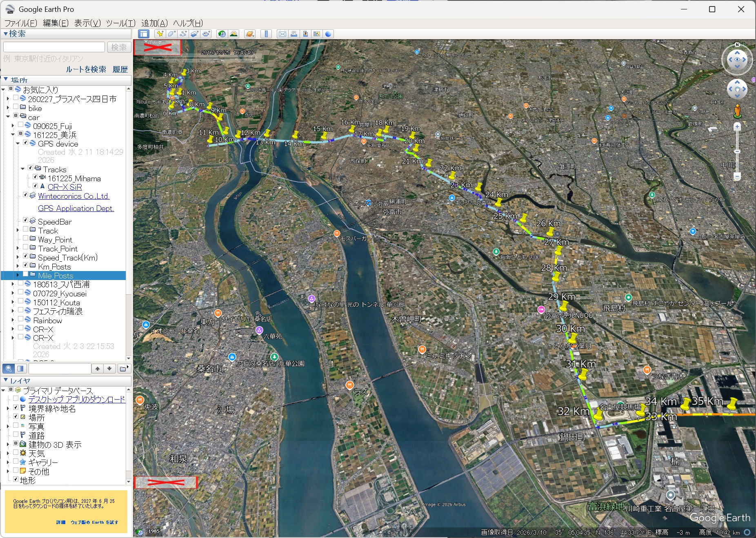Launch Google Earth on web icon

[328, 34]
